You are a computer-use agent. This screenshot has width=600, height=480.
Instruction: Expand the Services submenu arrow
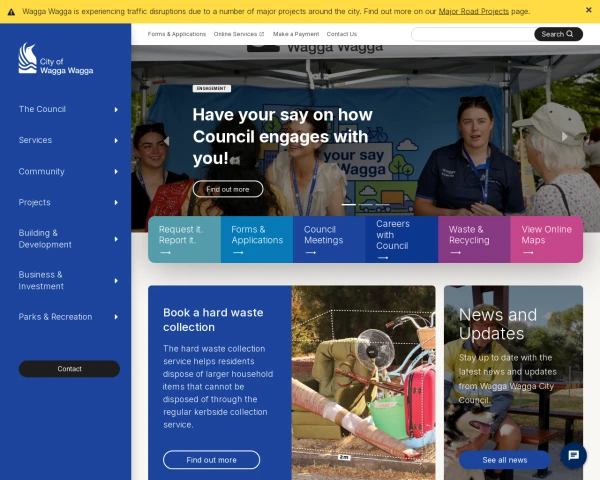(116, 140)
